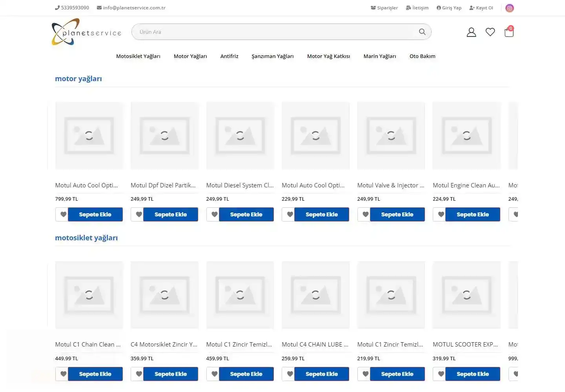Viewport: 565px width, 392px height.
Task: Add Motul C4 CHAIN LUBE to cart
Action: point(322,374)
